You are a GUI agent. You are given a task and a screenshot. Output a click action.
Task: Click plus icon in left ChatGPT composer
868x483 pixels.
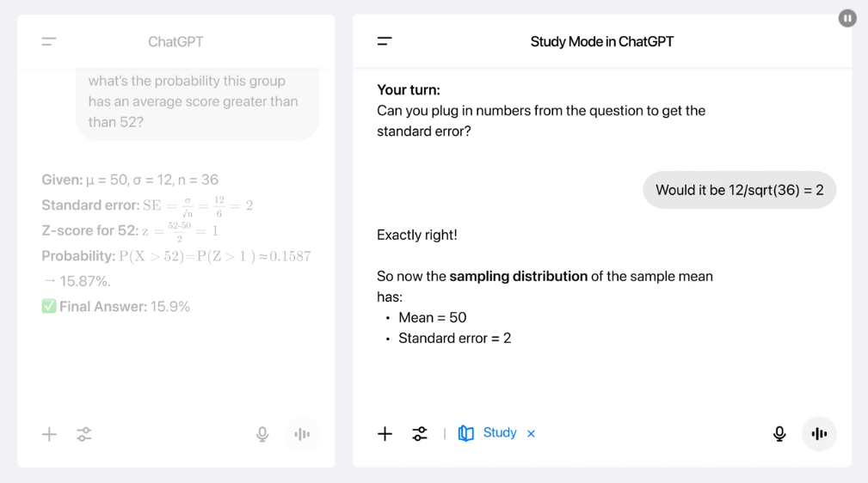[x=49, y=434]
